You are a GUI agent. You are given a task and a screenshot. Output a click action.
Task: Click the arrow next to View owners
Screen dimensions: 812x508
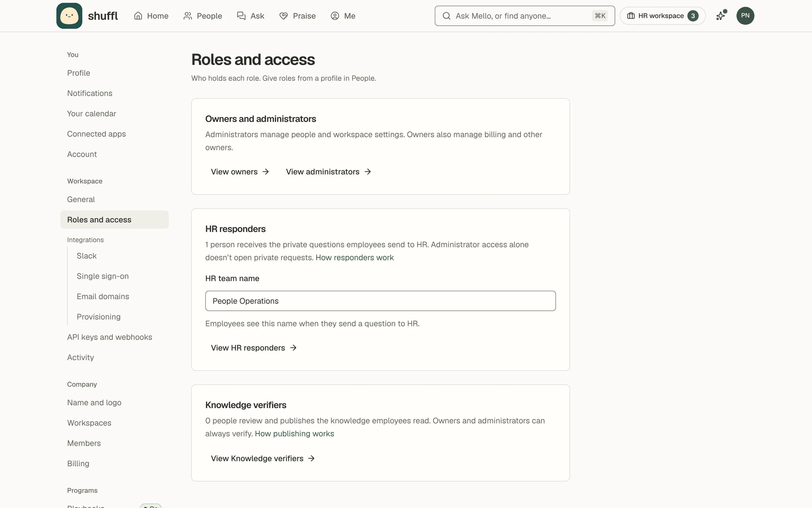point(266,172)
